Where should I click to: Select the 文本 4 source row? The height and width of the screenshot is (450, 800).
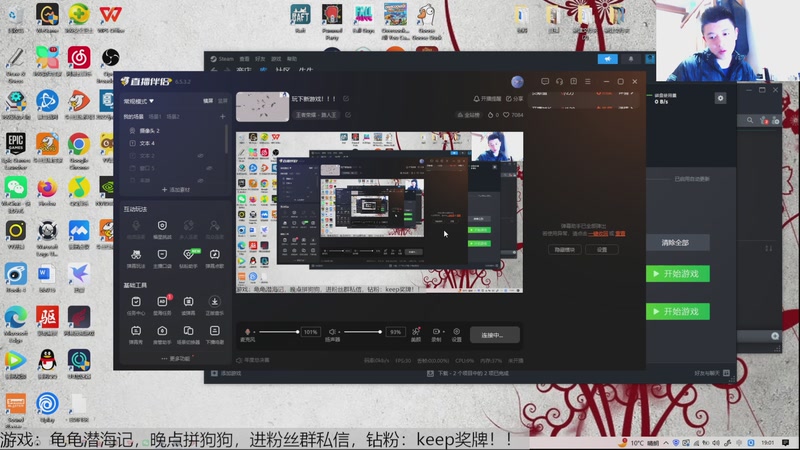pos(173,143)
